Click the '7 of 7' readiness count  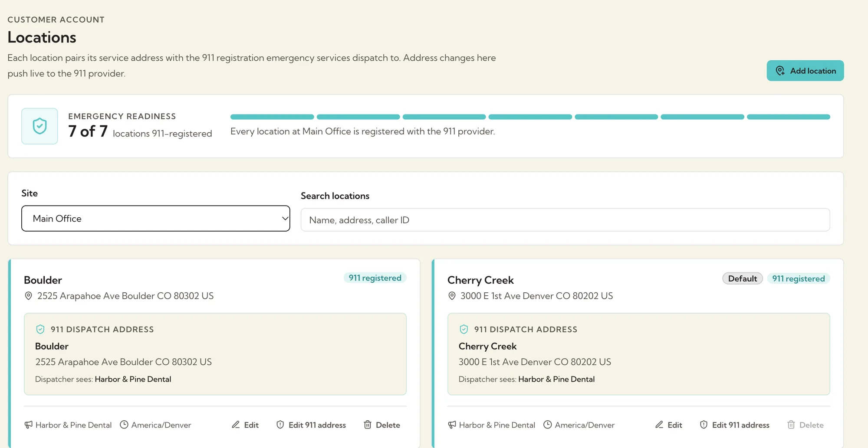coord(88,131)
